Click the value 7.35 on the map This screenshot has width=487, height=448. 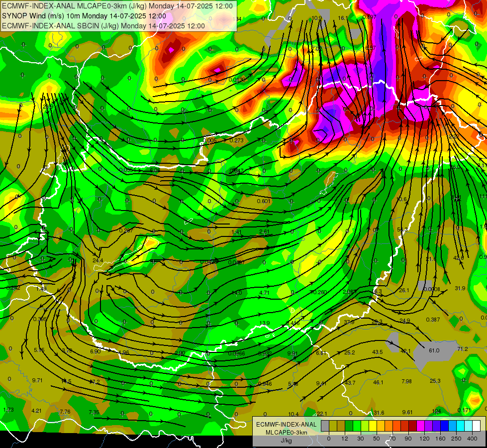(x=94, y=413)
